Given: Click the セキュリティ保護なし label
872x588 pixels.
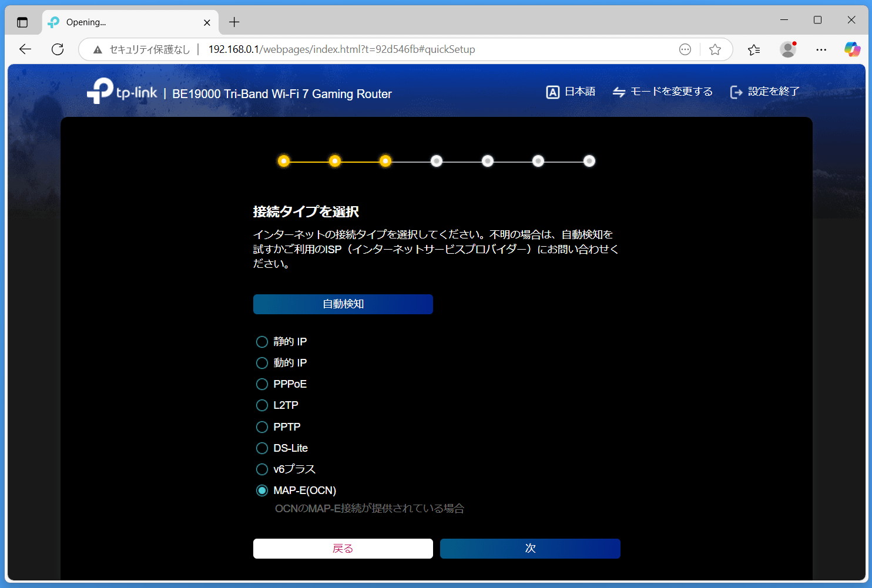Looking at the screenshot, I should (150, 49).
